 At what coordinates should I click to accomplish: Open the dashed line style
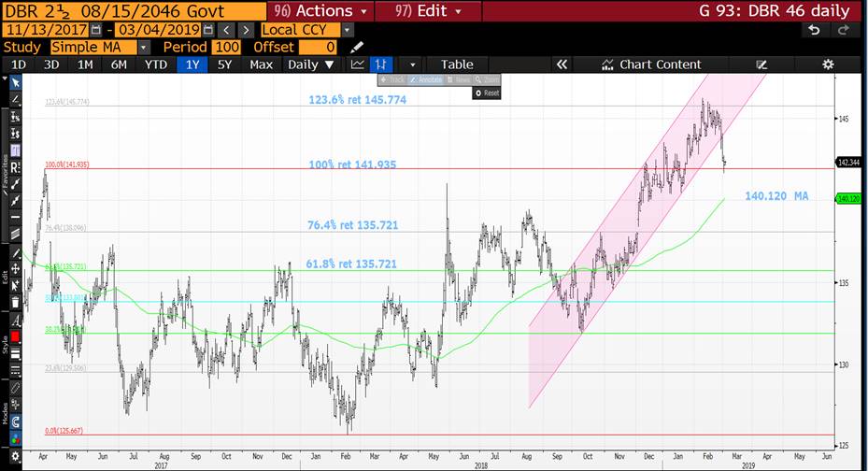pos(16,370)
